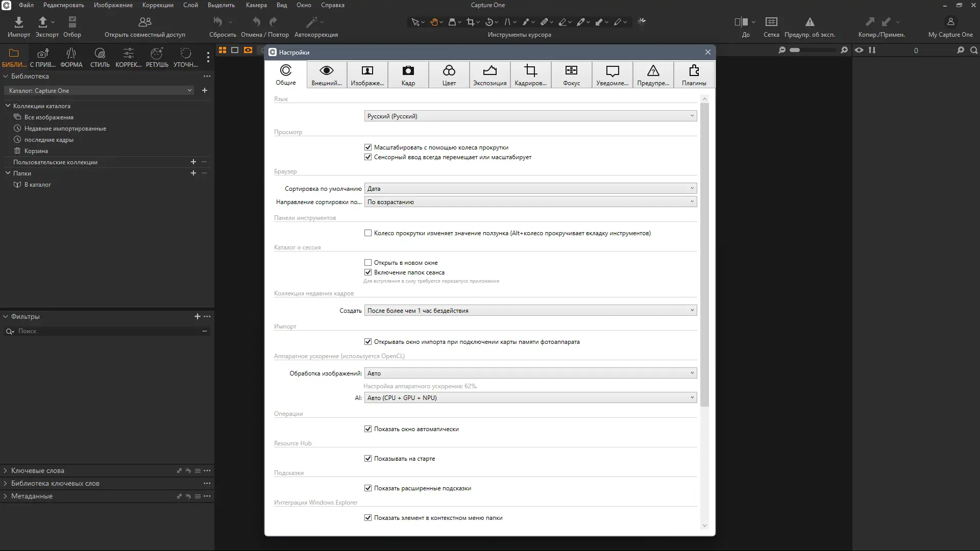
Task: Enable Open in new window checkbox
Action: (368, 263)
